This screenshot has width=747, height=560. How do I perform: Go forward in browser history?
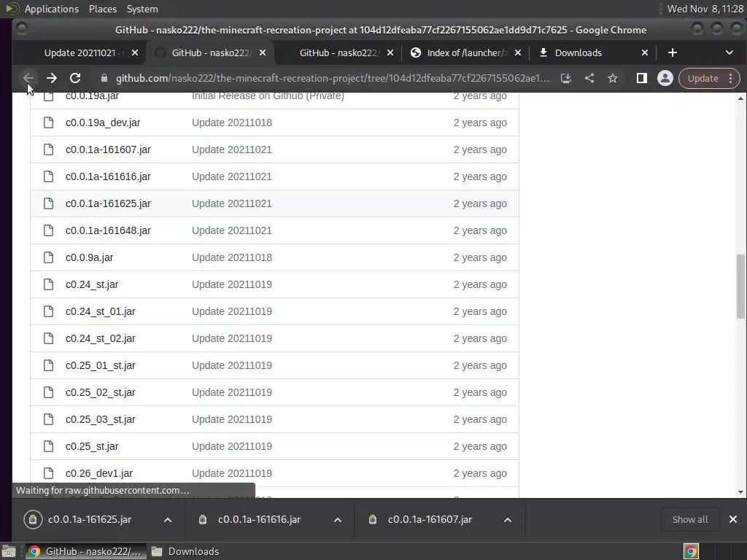[x=52, y=78]
